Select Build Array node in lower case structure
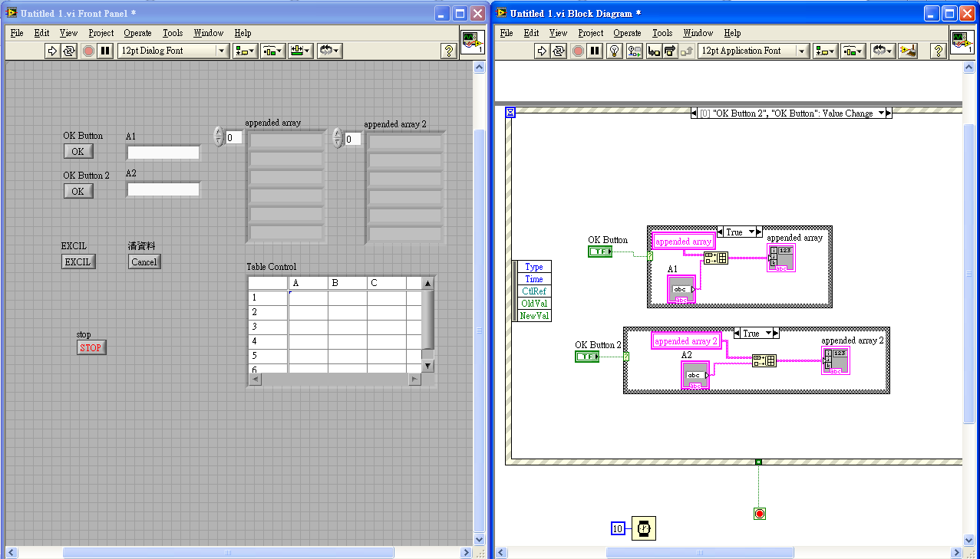 coord(764,360)
